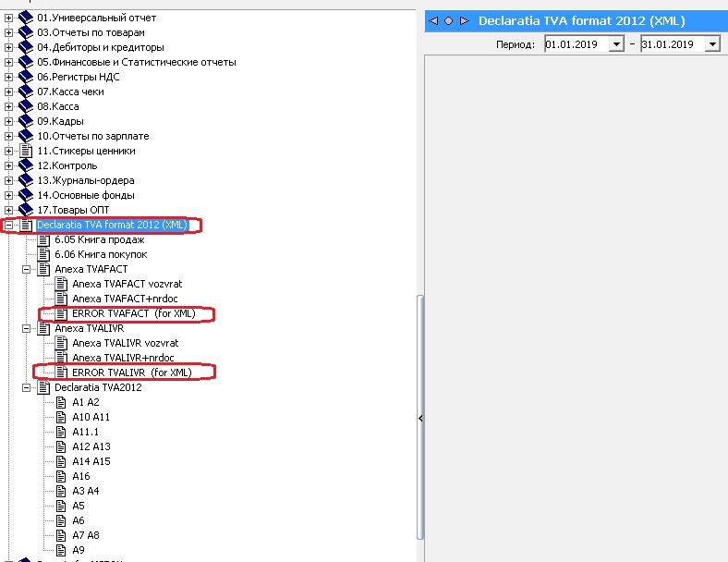728x562 pixels.
Task: Select 09.Кадры report group
Action: click(60, 121)
